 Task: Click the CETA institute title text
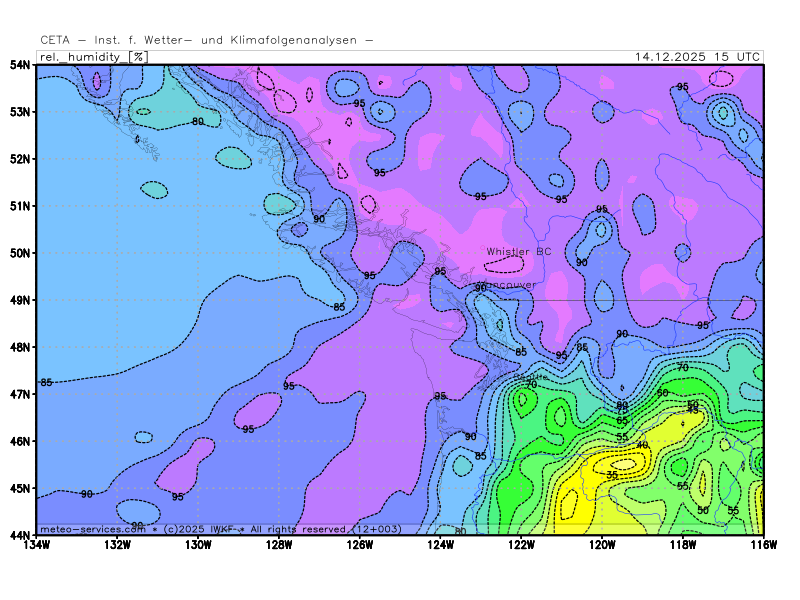pyautogui.click(x=206, y=40)
